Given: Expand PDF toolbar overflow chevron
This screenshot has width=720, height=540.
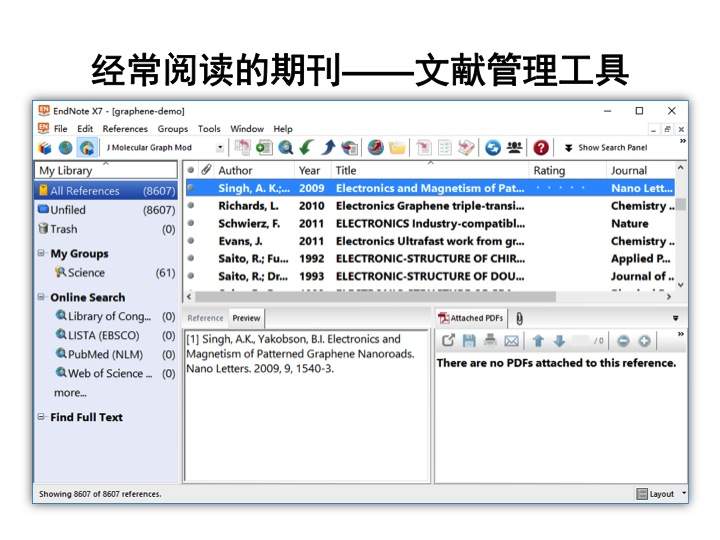Looking at the screenshot, I should 681,334.
